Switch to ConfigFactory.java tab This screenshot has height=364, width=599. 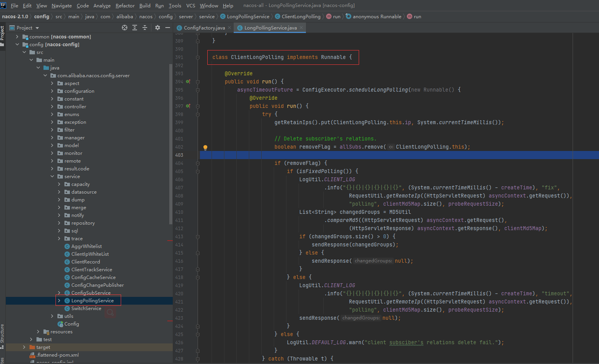tap(204, 28)
